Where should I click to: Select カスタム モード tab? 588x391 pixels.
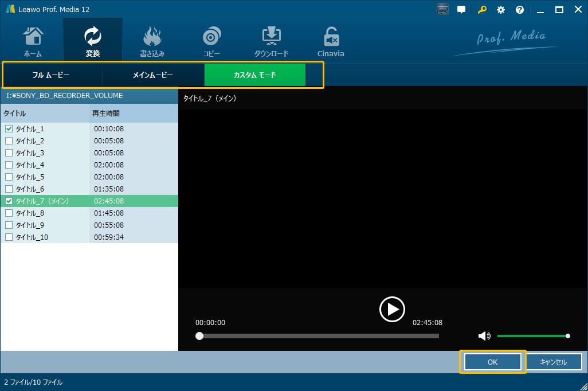(254, 75)
